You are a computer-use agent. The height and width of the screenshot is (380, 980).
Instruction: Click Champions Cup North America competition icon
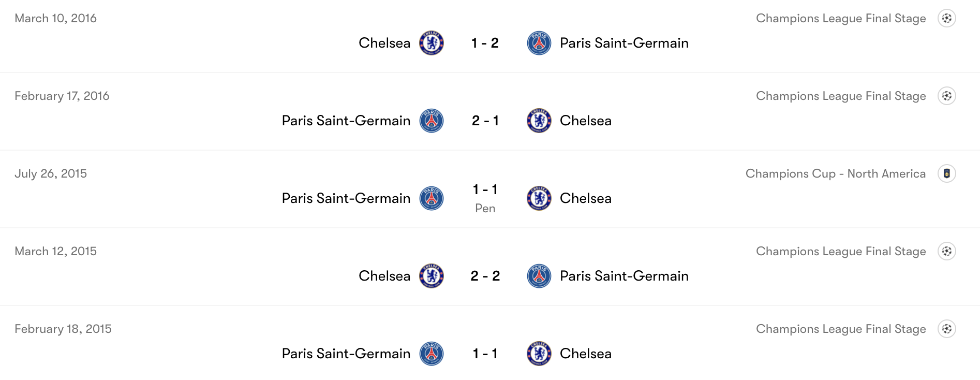947,173
